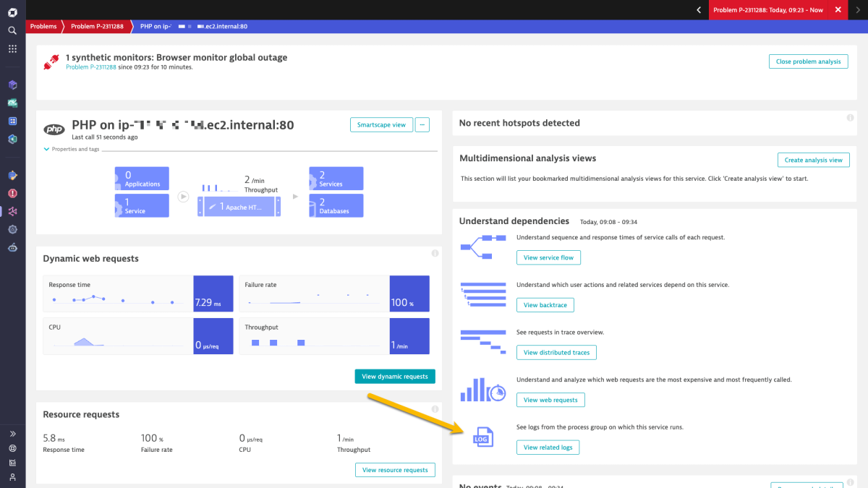Open the more options menu beside Smartscape view
Viewport: 868px width, 488px height.
[422, 124]
